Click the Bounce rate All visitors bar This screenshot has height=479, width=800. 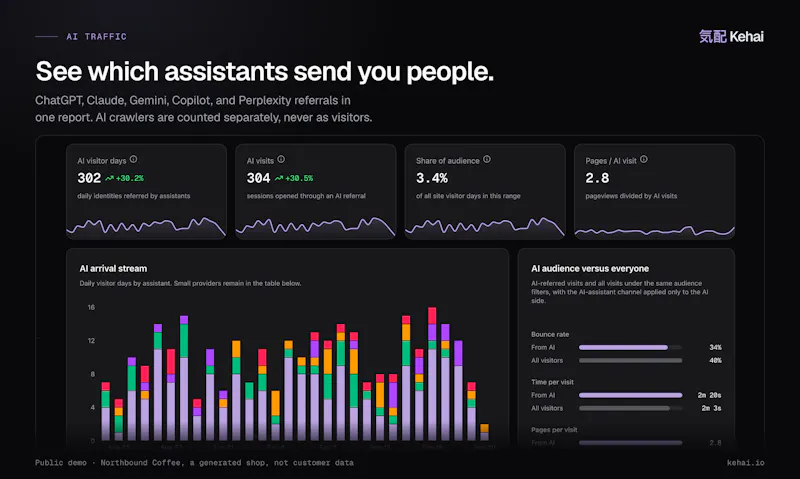[x=631, y=361]
